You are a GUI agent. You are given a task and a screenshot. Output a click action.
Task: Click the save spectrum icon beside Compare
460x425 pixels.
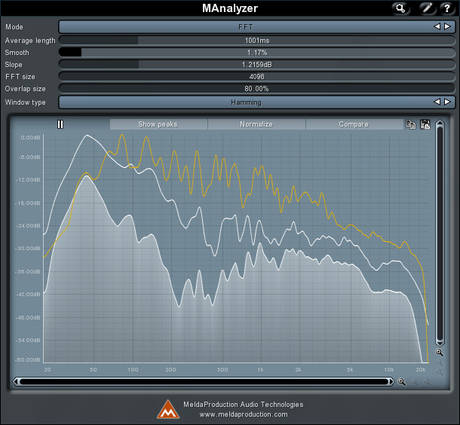[x=425, y=125]
